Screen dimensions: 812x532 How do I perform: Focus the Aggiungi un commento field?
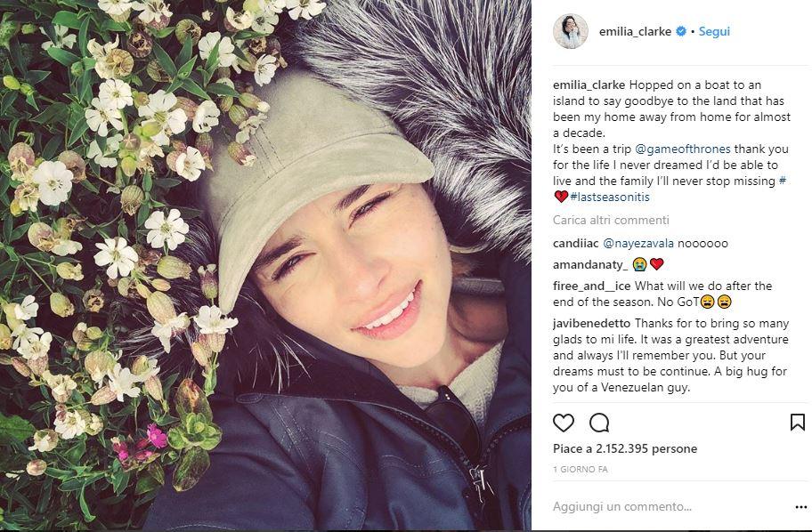(x=668, y=506)
